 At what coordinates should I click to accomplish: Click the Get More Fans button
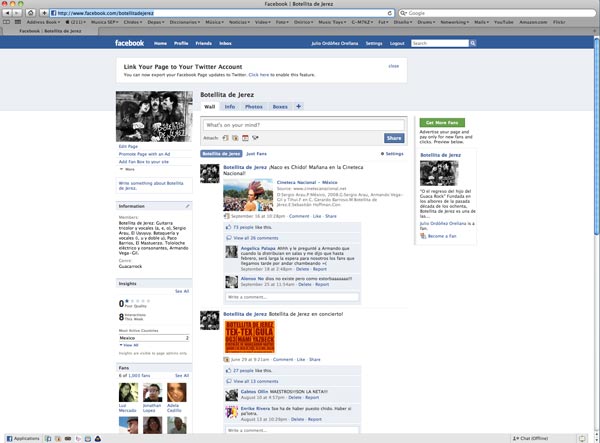point(442,122)
